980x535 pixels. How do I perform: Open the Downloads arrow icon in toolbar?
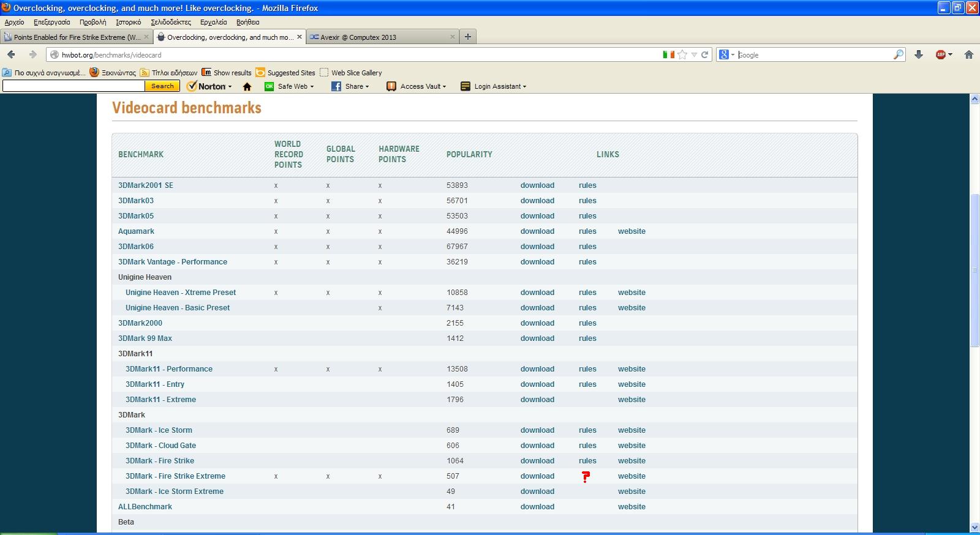(919, 54)
